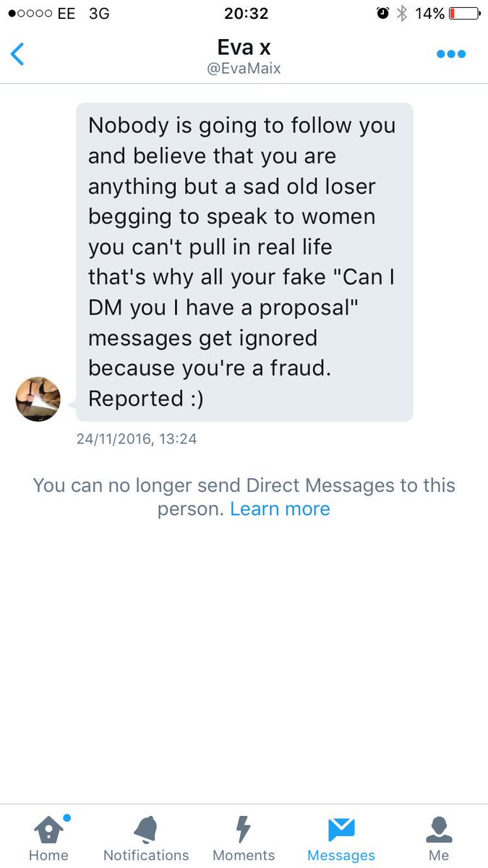Image resolution: width=488 pixels, height=868 pixels.
Task: Switch to the Notifications tab label
Action: coord(146,856)
